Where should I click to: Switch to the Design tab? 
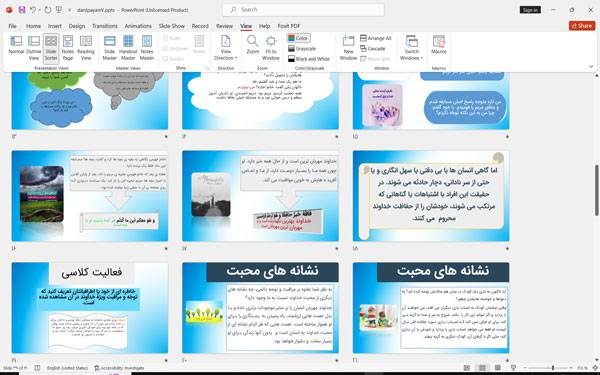coord(77,26)
